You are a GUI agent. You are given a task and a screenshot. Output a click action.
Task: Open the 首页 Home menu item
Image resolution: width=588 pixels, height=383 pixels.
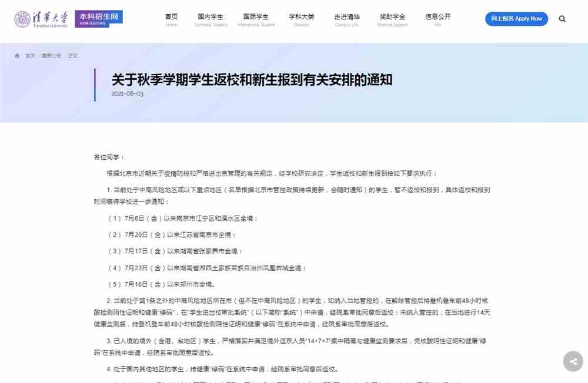coord(171,20)
